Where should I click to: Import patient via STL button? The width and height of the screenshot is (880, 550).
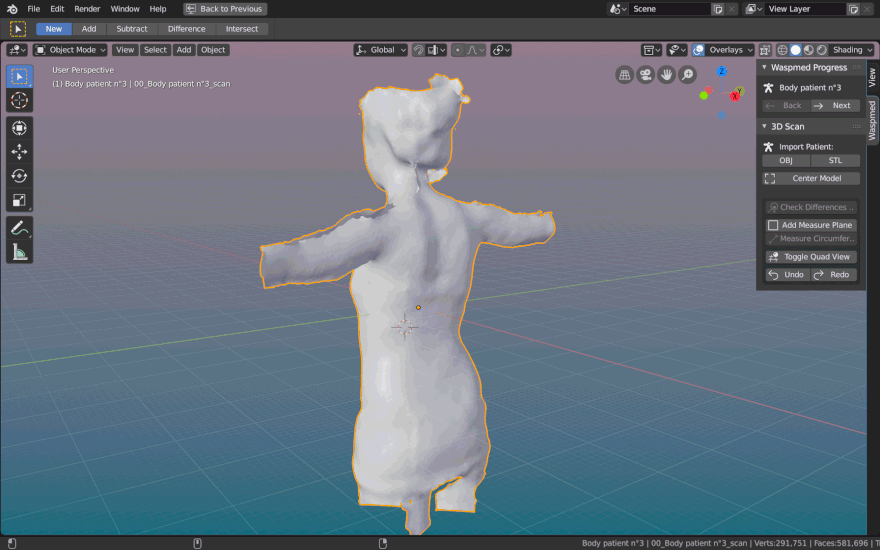pos(835,161)
